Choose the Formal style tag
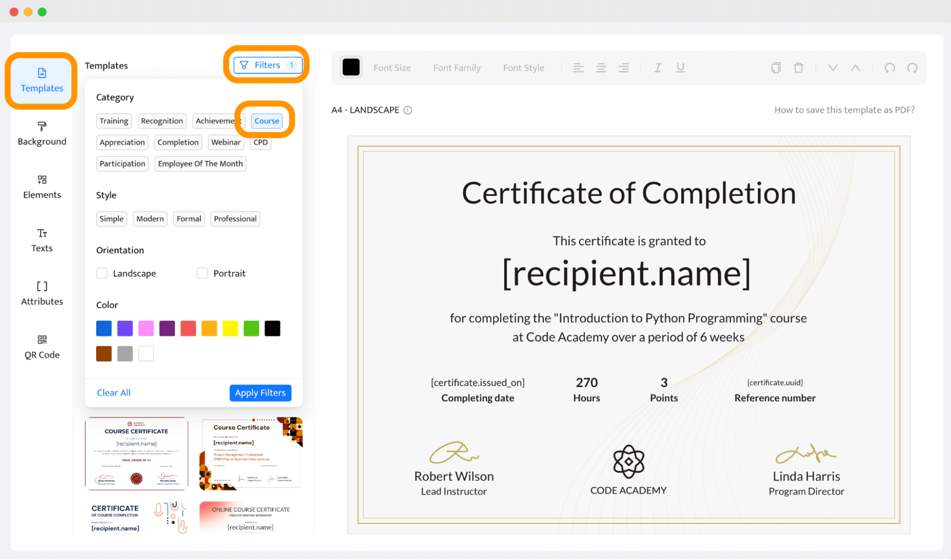 click(x=189, y=219)
